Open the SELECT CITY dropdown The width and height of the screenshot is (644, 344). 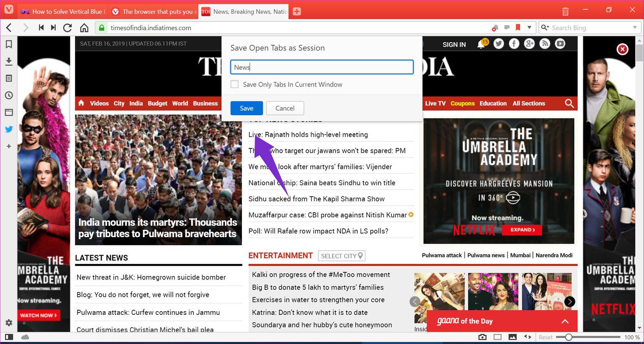point(342,256)
